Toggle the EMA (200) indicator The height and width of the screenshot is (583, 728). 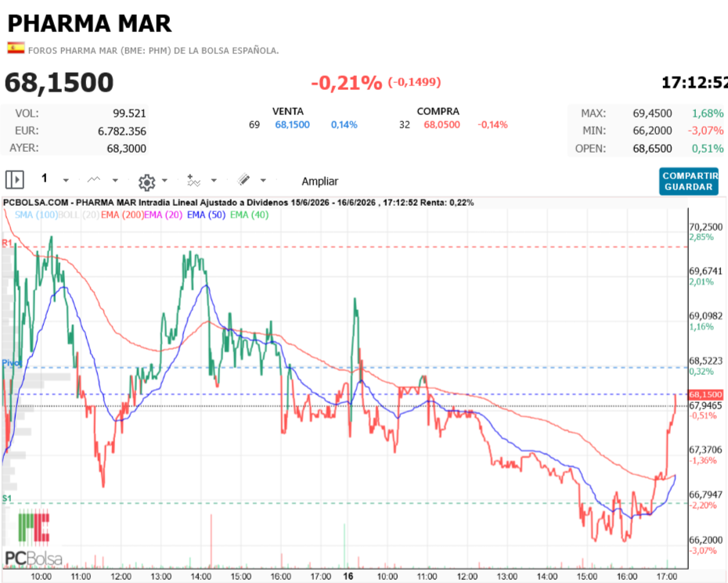point(122,215)
